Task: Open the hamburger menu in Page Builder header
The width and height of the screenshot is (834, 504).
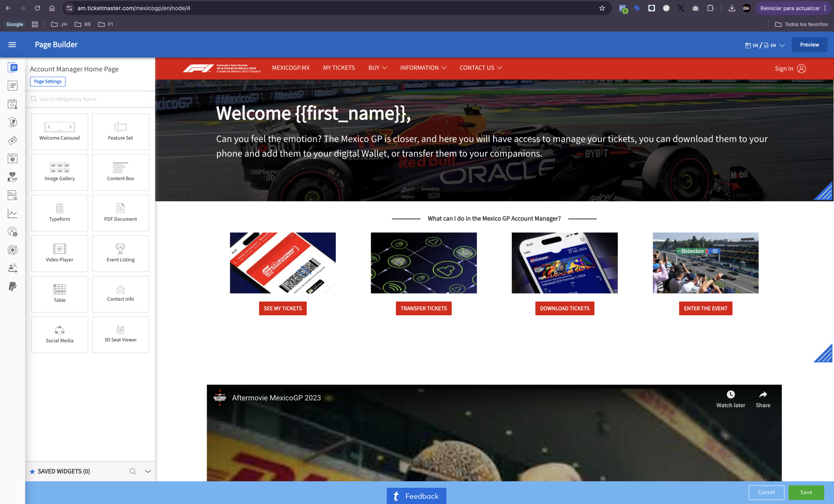Action: (12, 45)
